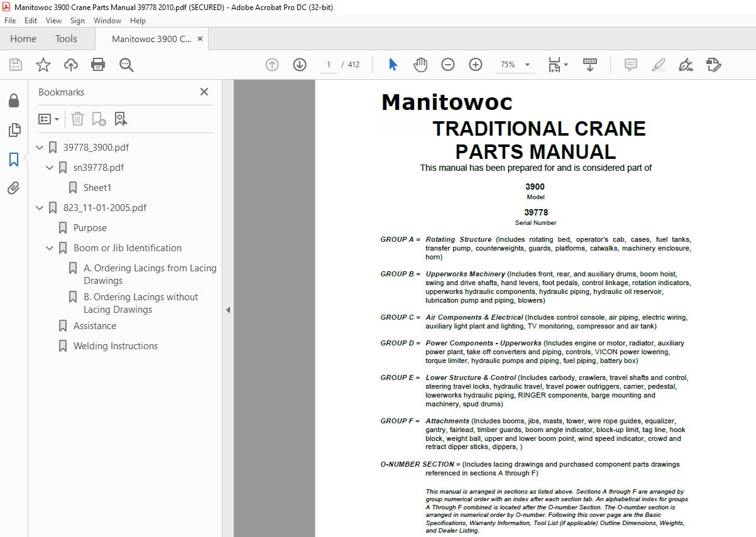This screenshot has width=756, height=537.
Task: Show the page thumbnails panel
Action: point(14,130)
